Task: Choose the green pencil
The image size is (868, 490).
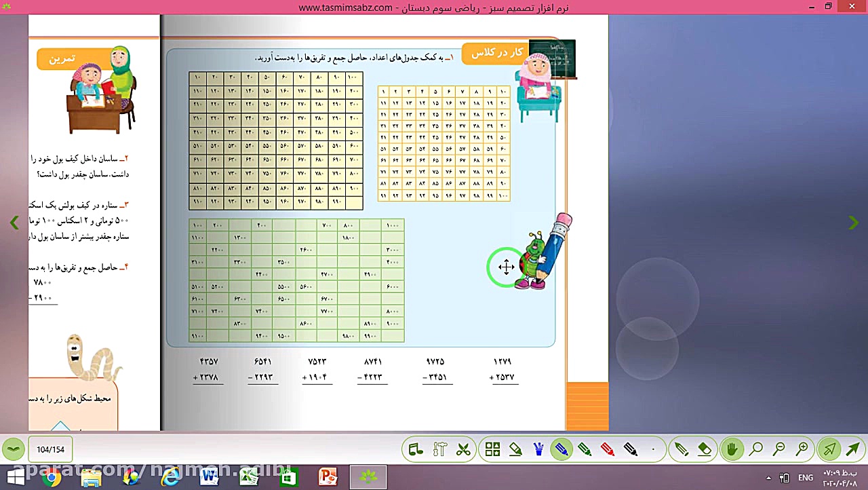Action: pyautogui.click(x=585, y=449)
